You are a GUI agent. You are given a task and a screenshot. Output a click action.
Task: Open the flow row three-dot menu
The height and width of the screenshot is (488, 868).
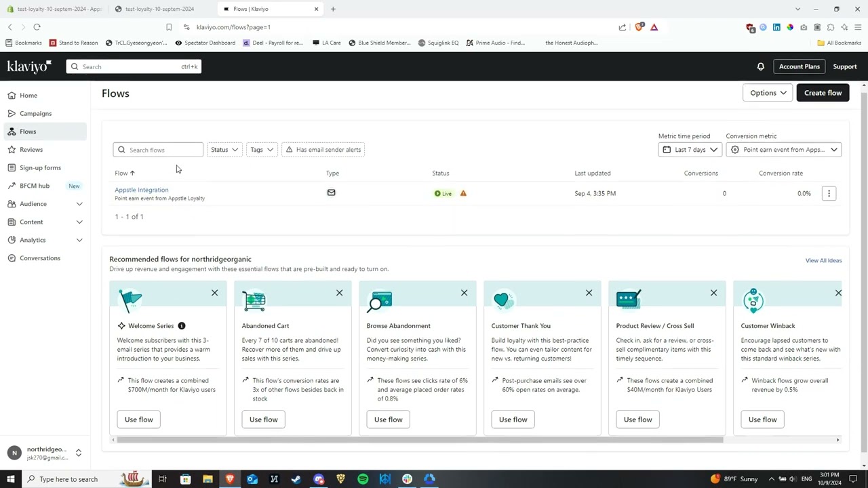[829, 194]
